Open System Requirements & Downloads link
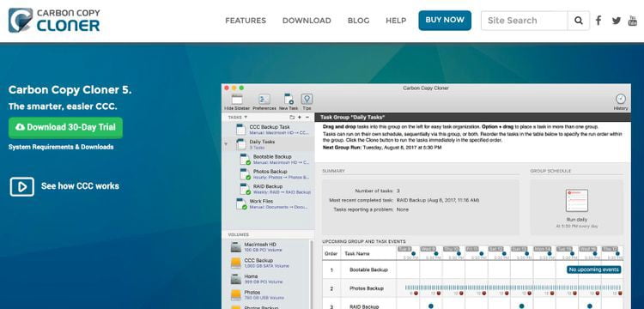The height and width of the screenshot is (309, 644). click(x=61, y=147)
